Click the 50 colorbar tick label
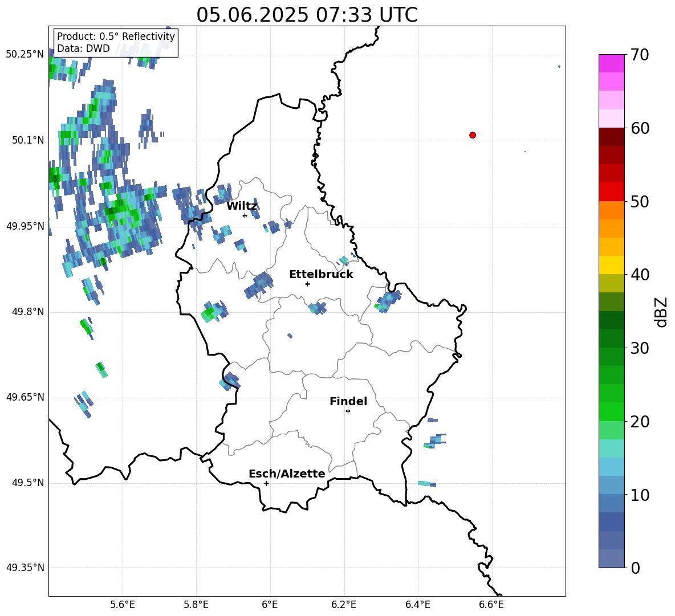 point(640,202)
